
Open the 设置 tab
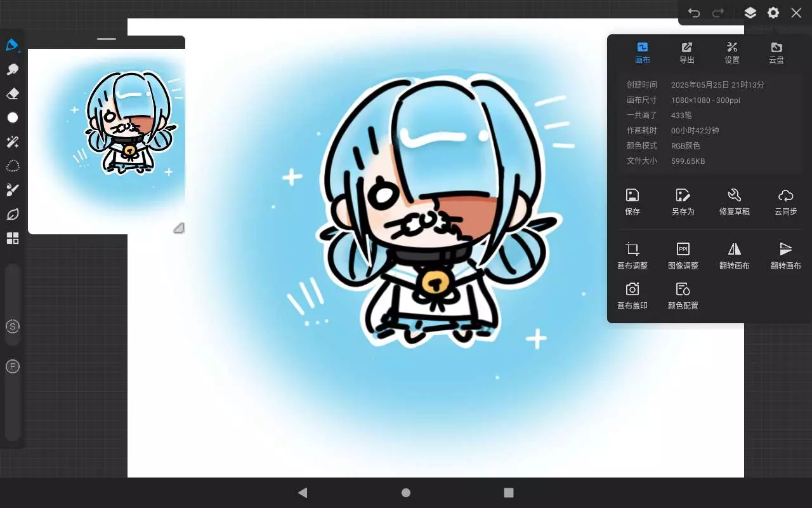tap(732, 53)
